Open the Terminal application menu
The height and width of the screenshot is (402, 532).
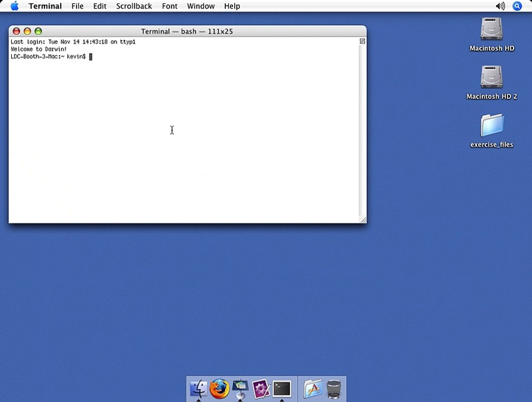[x=45, y=6]
